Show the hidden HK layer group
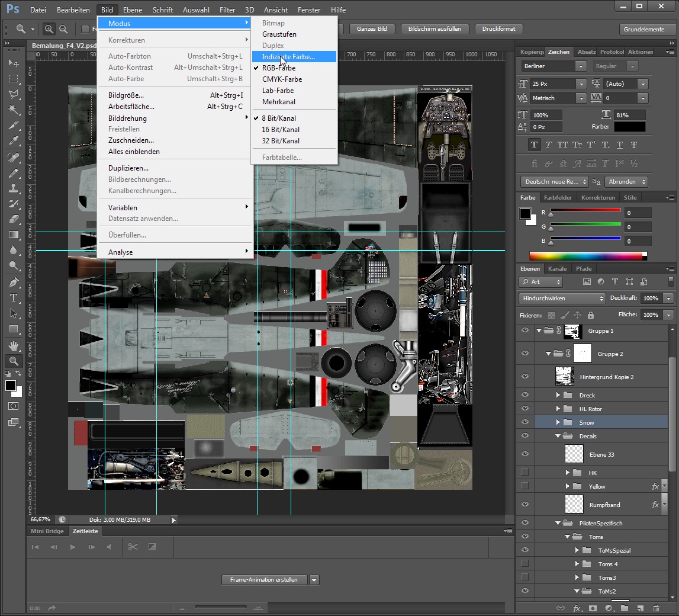 (x=524, y=473)
